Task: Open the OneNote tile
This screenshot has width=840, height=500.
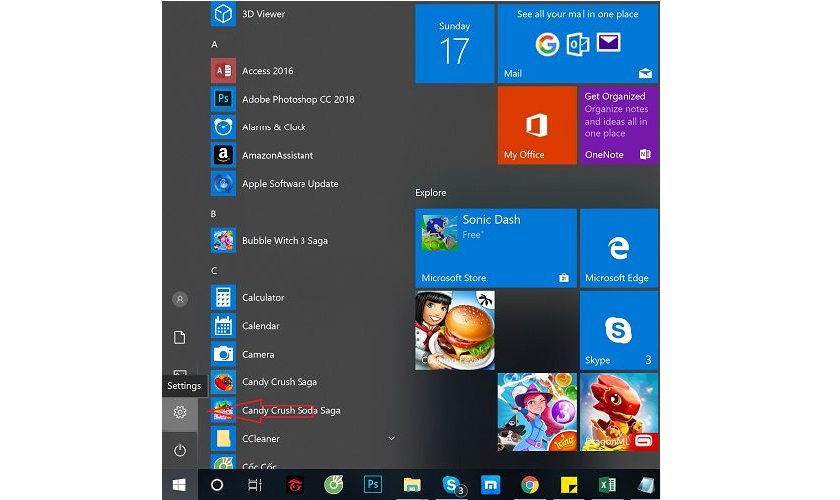Action: tap(619, 125)
